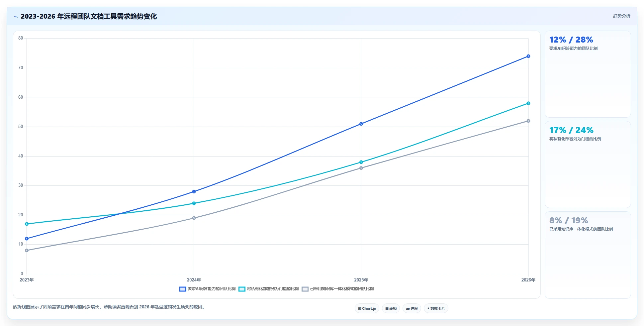The image size is (644, 326).
Task: Toggle the 已采用知识库一体化模式的团队比例 legend entry
Action: tap(338, 289)
